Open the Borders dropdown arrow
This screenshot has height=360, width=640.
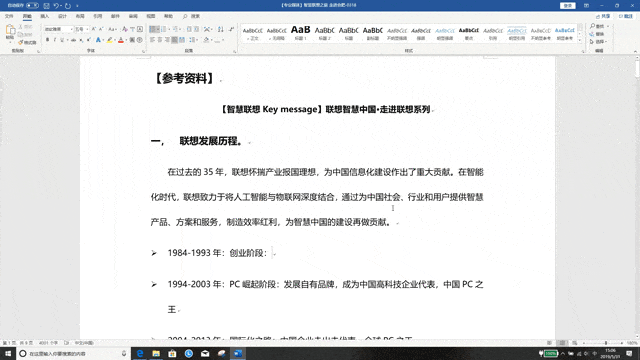pyautogui.click(x=223, y=40)
